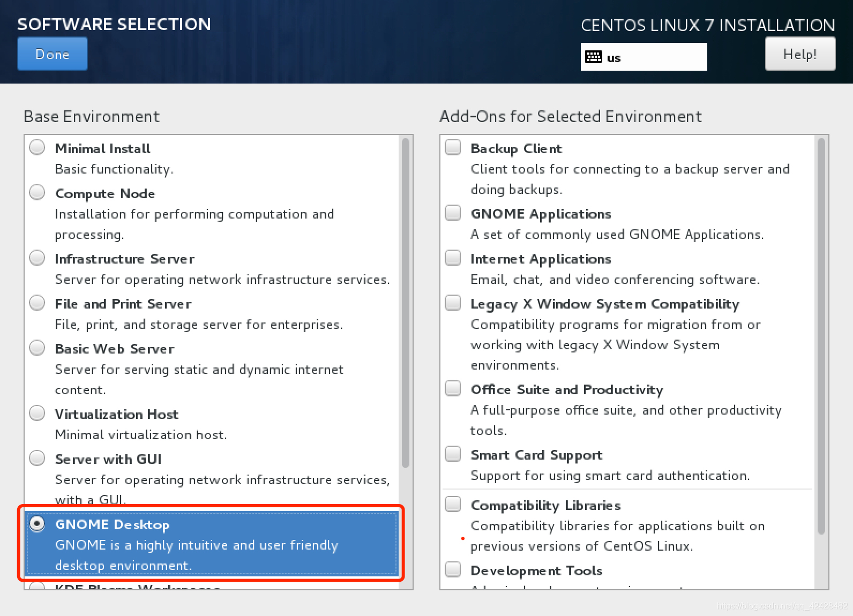Click the 'Infrastructure Server' label text

pos(125,259)
